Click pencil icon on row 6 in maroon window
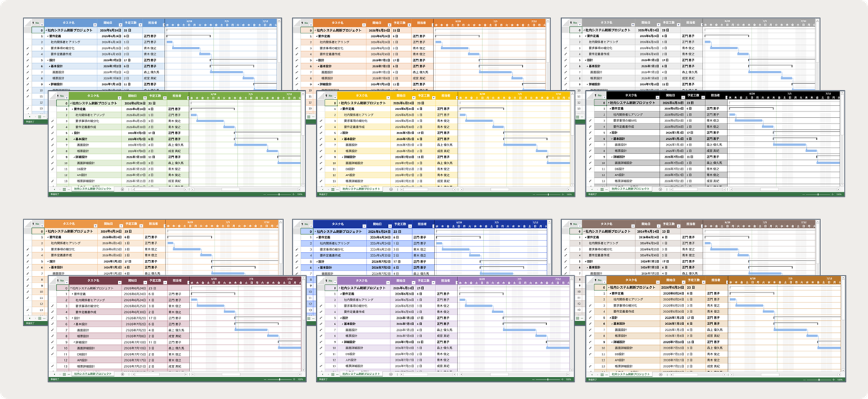The image size is (868, 399). pyautogui.click(x=53, y=324)
